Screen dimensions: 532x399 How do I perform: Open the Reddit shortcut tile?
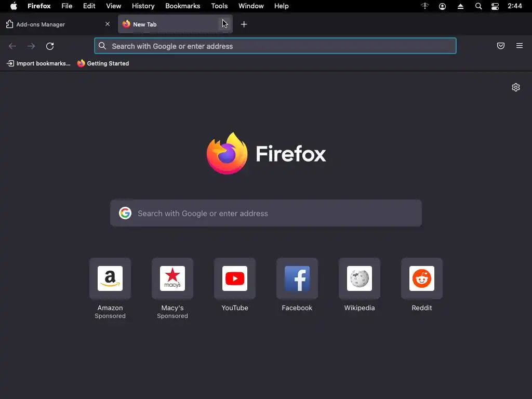point(422,278)
